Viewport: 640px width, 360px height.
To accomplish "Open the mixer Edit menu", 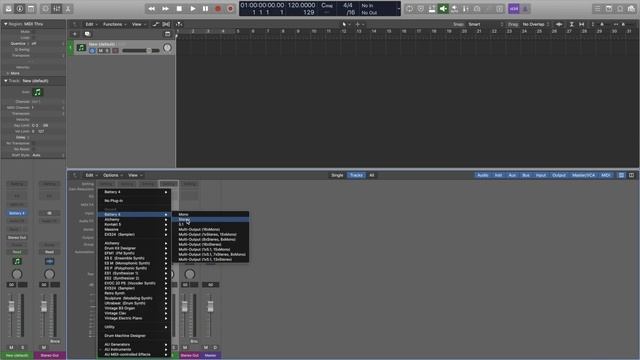I will click(91, 176).
